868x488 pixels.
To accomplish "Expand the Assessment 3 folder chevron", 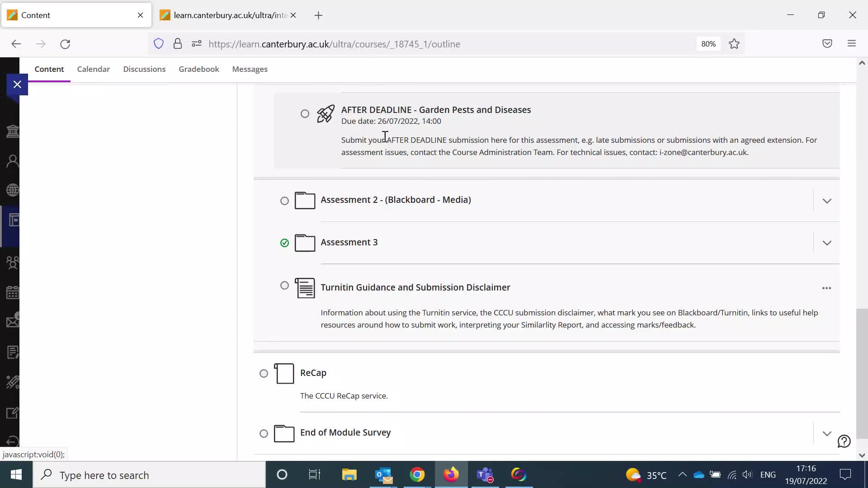I will coord(826,243).
